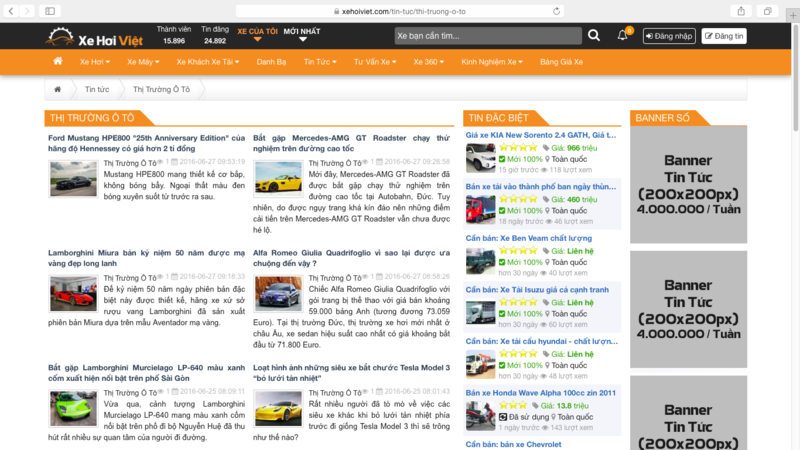Open the Danh Bạ menu item

pos(271,62)
